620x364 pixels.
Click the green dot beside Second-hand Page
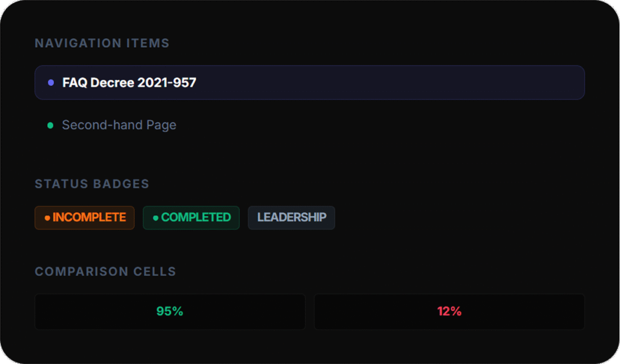[x=50, y=125]
